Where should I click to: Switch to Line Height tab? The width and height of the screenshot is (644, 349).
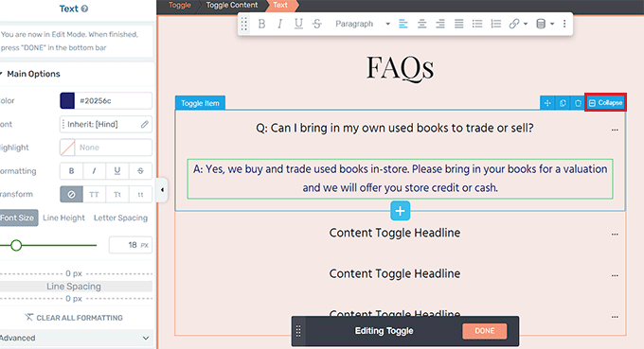point(63,218)
